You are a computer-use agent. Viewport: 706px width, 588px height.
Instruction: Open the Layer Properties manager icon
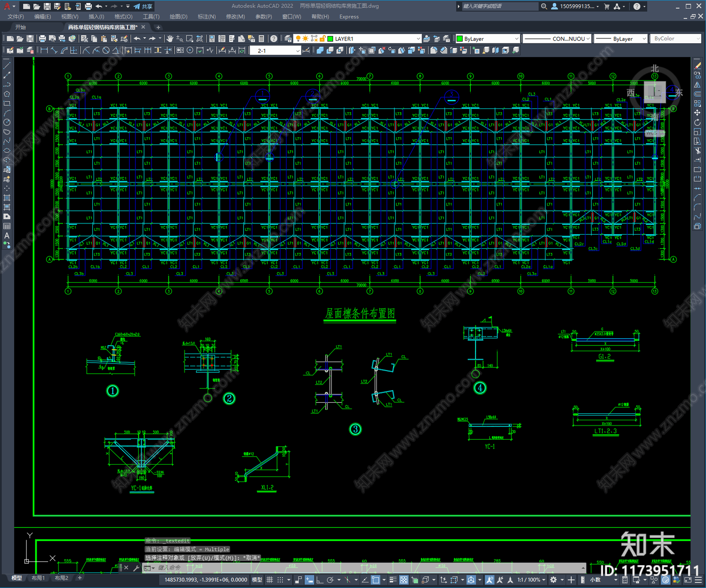(288, 39)
